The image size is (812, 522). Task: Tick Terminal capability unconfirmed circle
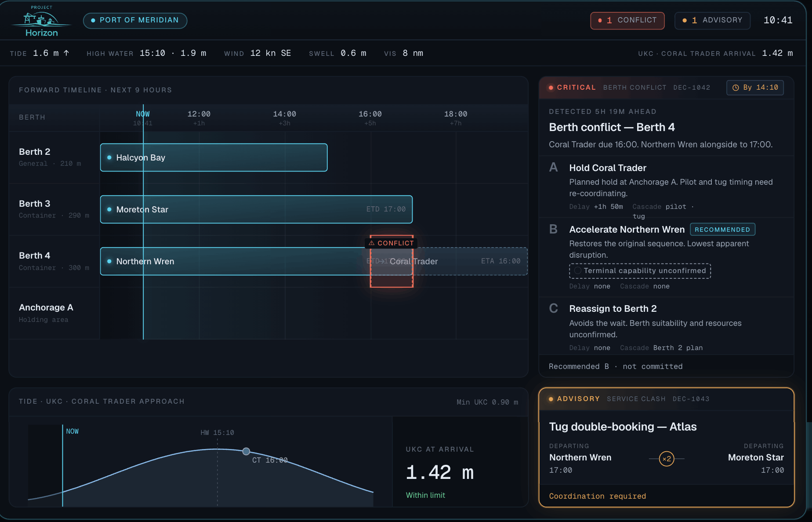click(x=578, y=270)
